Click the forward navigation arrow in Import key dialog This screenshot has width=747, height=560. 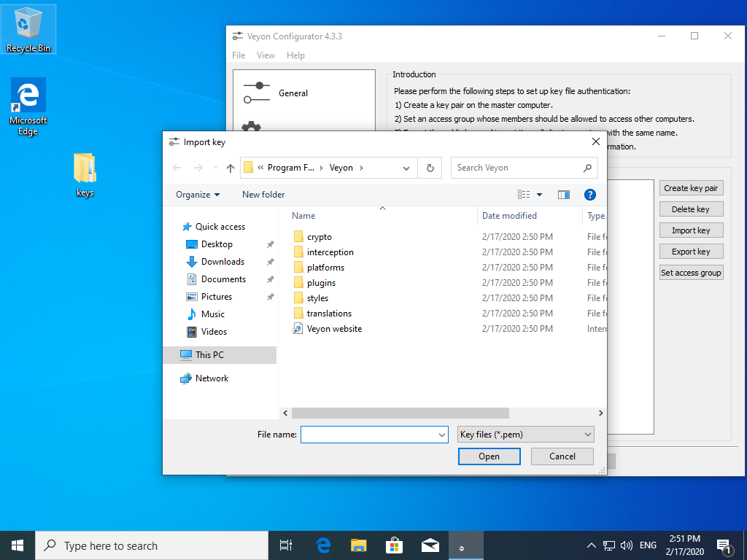(x=198, y=168)
